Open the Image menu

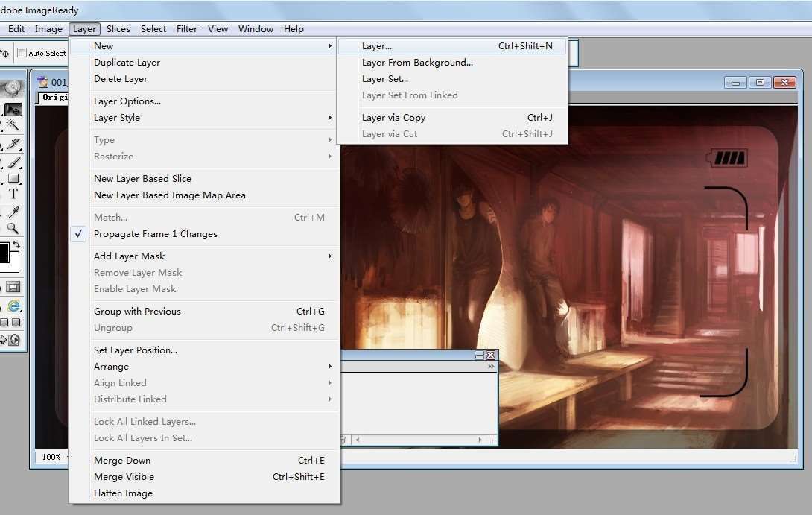(x=48, y=29)
